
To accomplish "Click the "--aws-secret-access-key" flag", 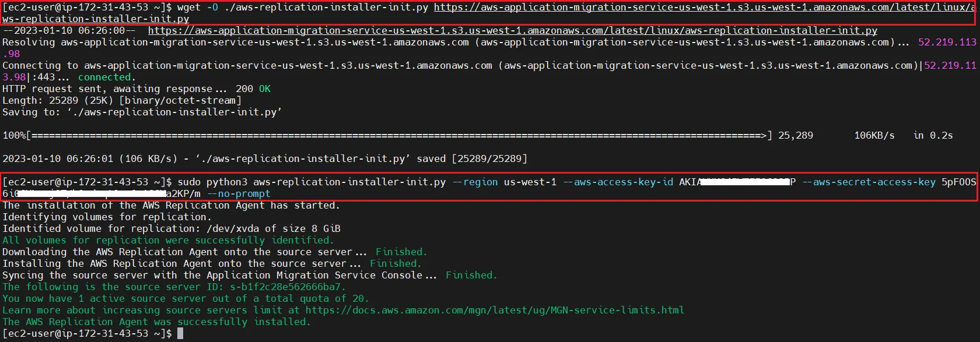I will 869,182.
